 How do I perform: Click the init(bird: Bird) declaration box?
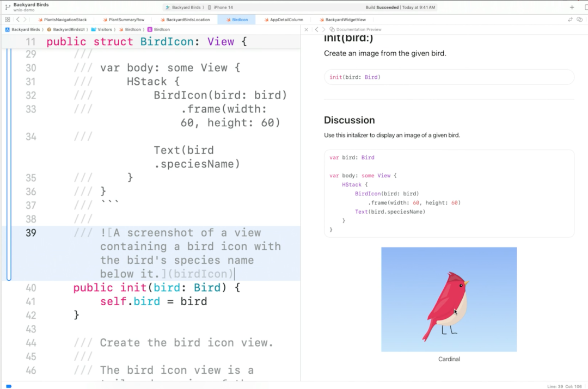coord(449,77)
